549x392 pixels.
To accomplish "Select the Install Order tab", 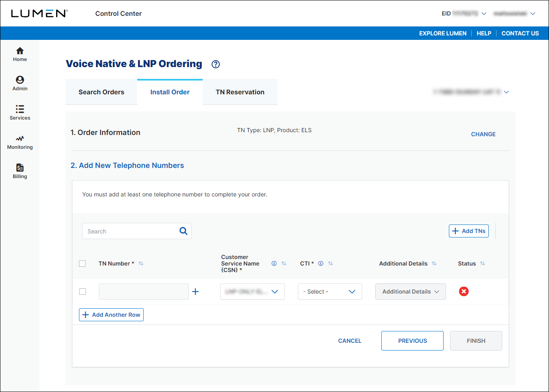I will pyautogui.click(x=170, y=92).
